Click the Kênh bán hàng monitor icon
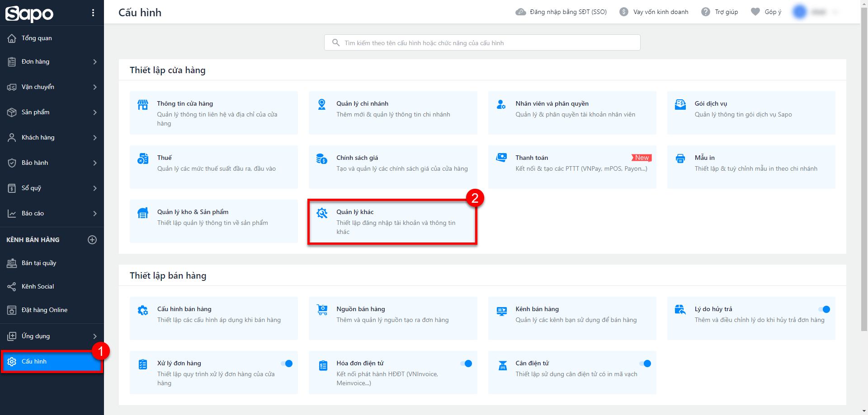Image resolution: width=868 pixels, height=415 pixels. 501,311
